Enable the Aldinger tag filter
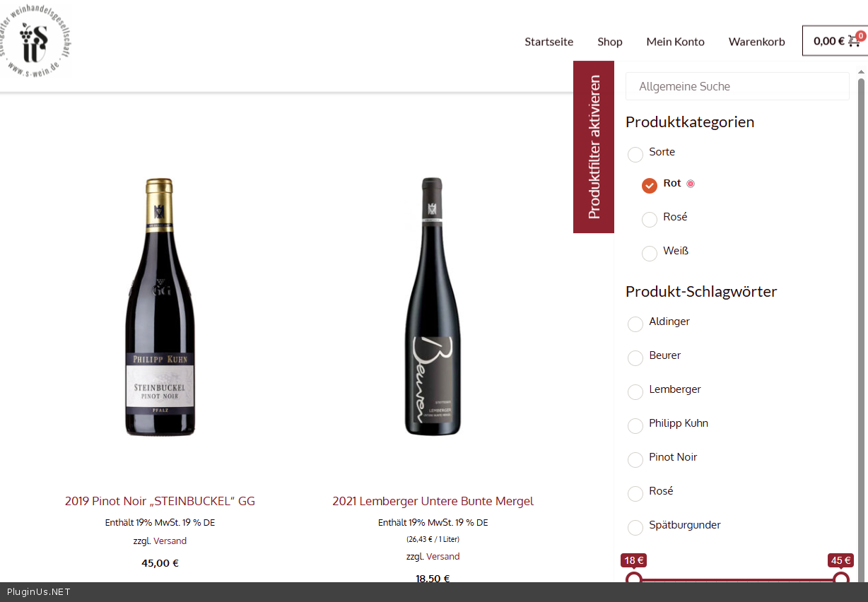Screen dimensions: 868x602 pyautogui.click(x=635, y=324)
